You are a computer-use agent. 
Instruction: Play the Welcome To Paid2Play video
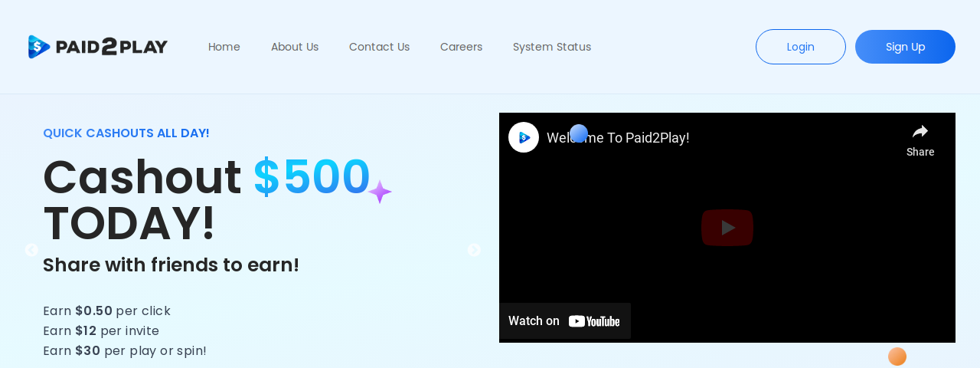[x=727, y=228]
